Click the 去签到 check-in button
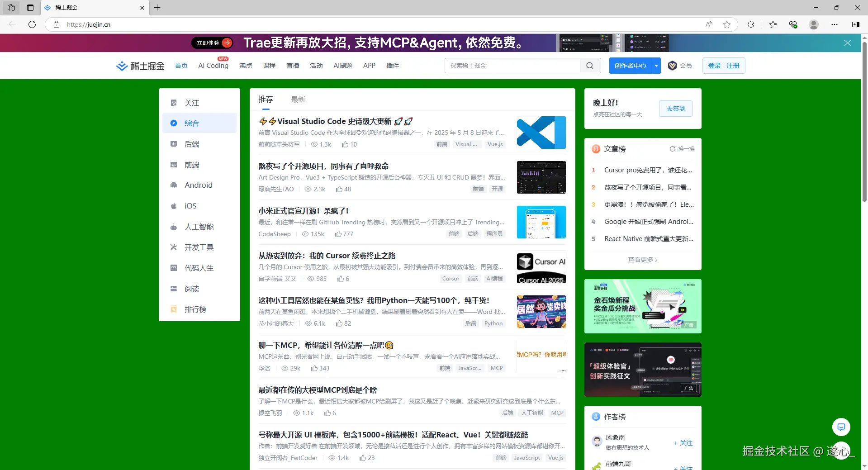Image resolution: width=868 pixels, height=470 pixels. click(675, 109)
